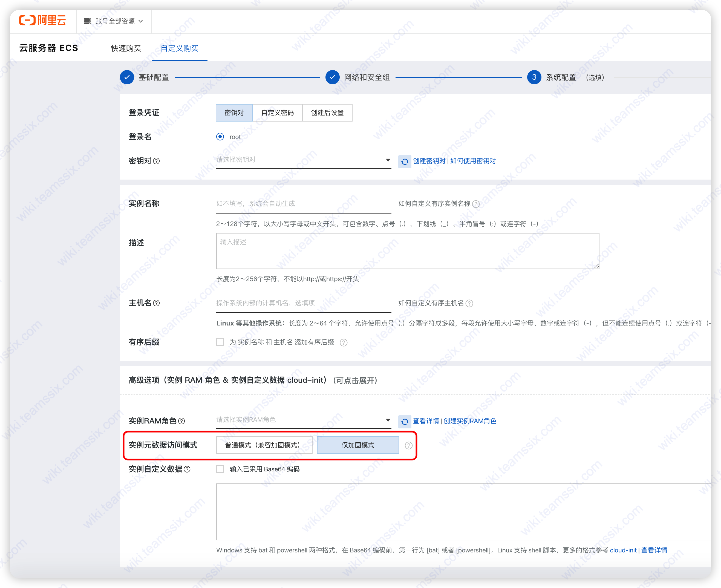Click help icon beside 仅加固模式 button

pos(408,445)
